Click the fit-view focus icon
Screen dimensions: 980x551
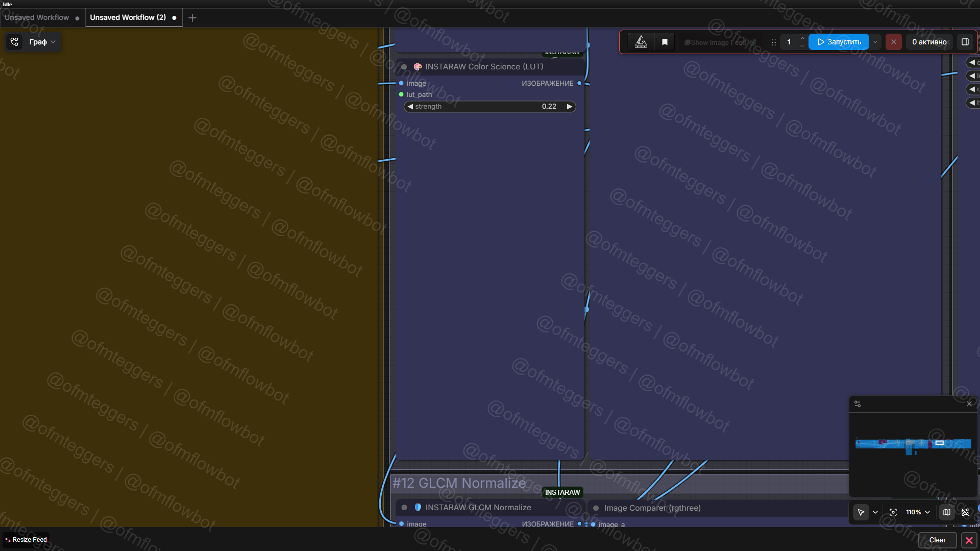pyautogui.click(x=893, y=512)
